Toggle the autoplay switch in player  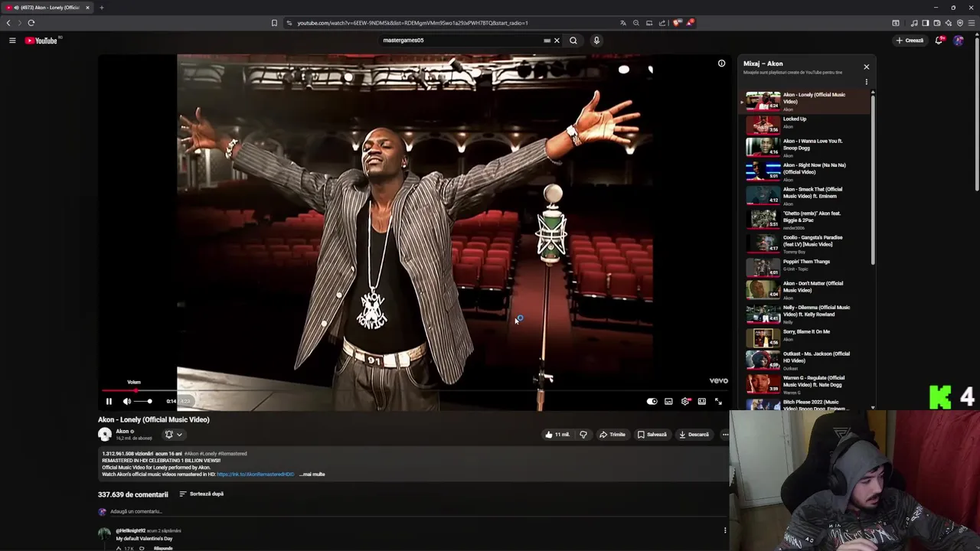coord(652,401)
